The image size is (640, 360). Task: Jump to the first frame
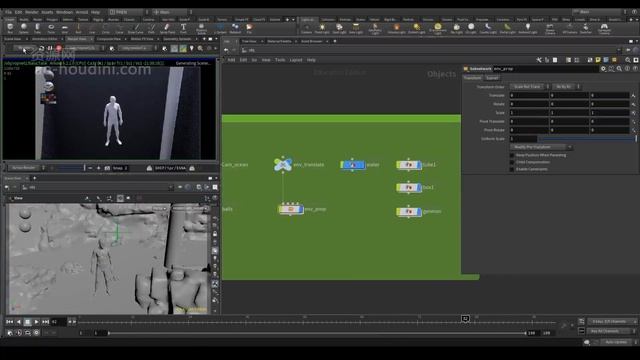pos(9,322)
